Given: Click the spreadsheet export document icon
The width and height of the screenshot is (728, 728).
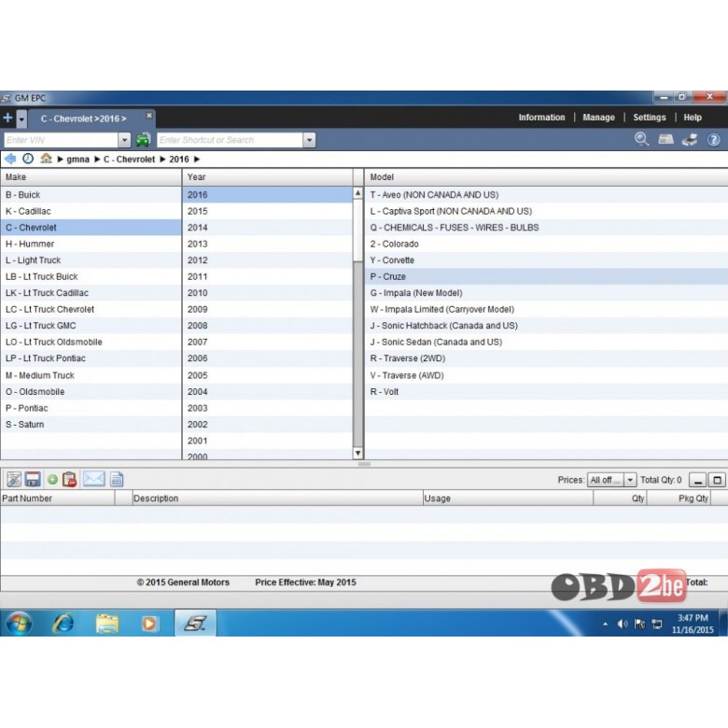Looking at the screenshot, I should click(x=117, y=479).
